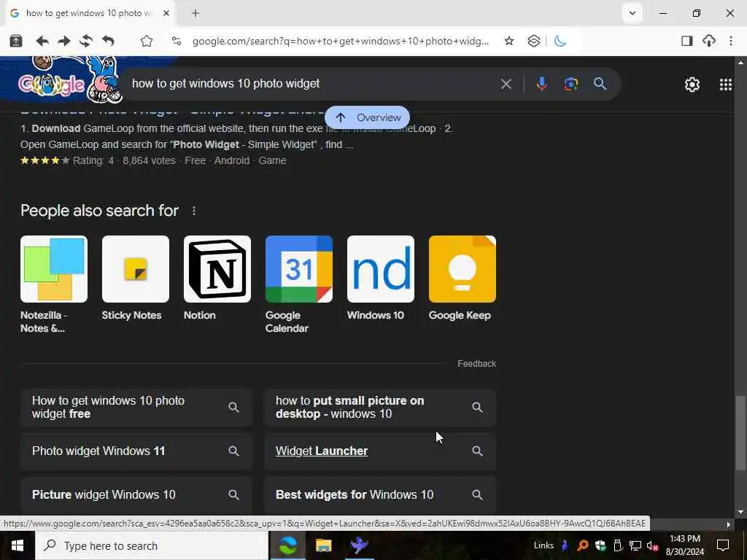Open the Google Calendar thumbnail
Viewport: 747px width, 560px height.
point(298,269)
